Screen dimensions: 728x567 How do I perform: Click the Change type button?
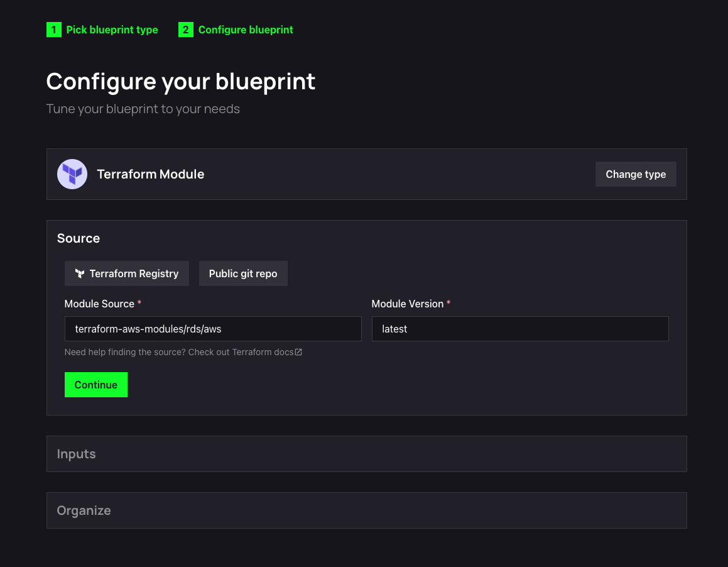click(636, 174)
